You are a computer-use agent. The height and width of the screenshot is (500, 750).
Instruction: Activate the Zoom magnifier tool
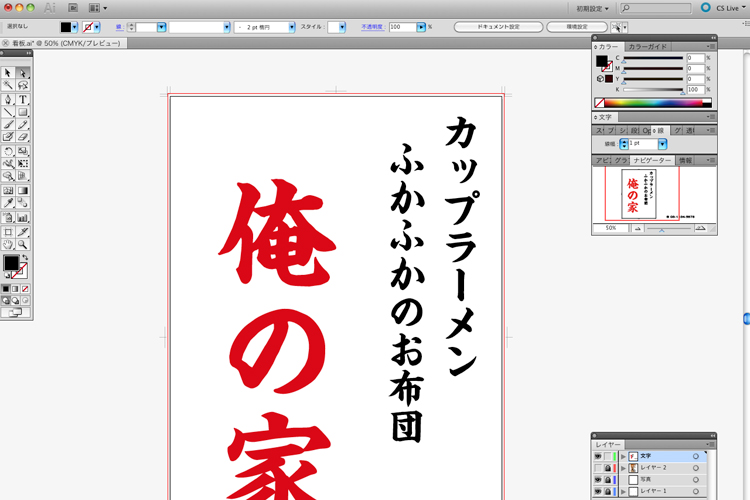(23, 243)
